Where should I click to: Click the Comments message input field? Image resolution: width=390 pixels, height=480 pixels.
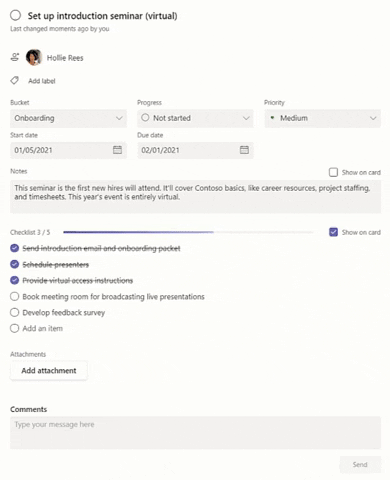[195, 432]
